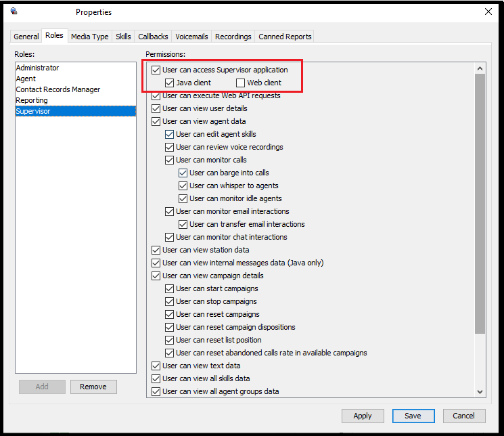Toggle User can view all agent groups data

(x=156, y=391)
